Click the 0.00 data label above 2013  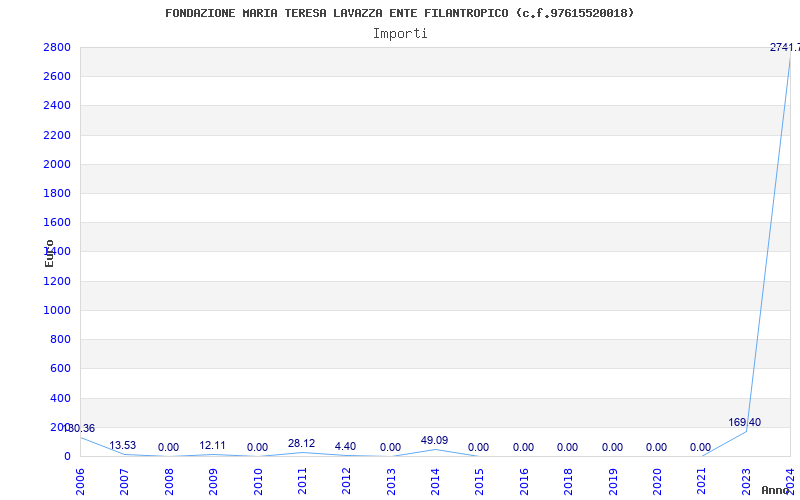tap(390, 447)
